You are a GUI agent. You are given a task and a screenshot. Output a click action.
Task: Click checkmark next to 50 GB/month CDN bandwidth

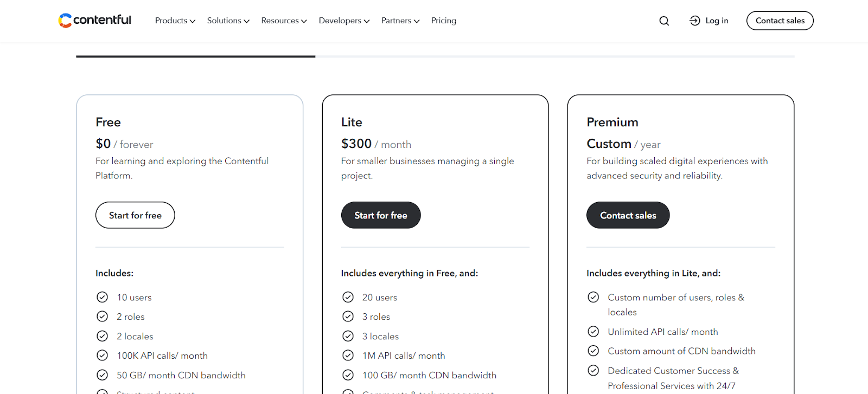tap(102, 375)
